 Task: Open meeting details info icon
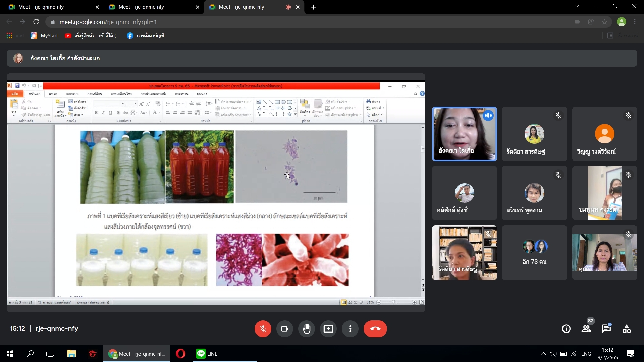click(x=566, y=329)
